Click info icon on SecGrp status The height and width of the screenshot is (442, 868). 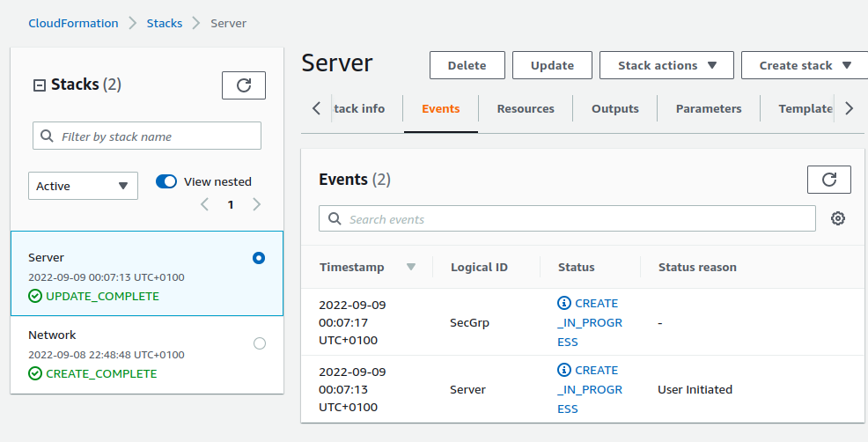(x=564, y=303)
